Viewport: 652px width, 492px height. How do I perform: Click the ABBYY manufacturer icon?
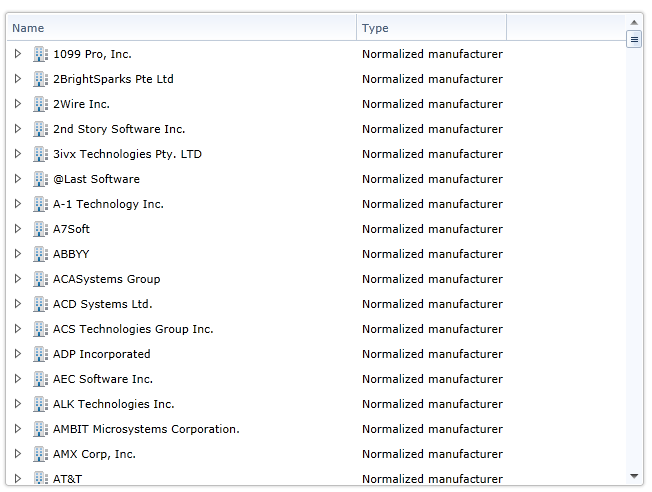pyautogui.click(x=40, y=254)
